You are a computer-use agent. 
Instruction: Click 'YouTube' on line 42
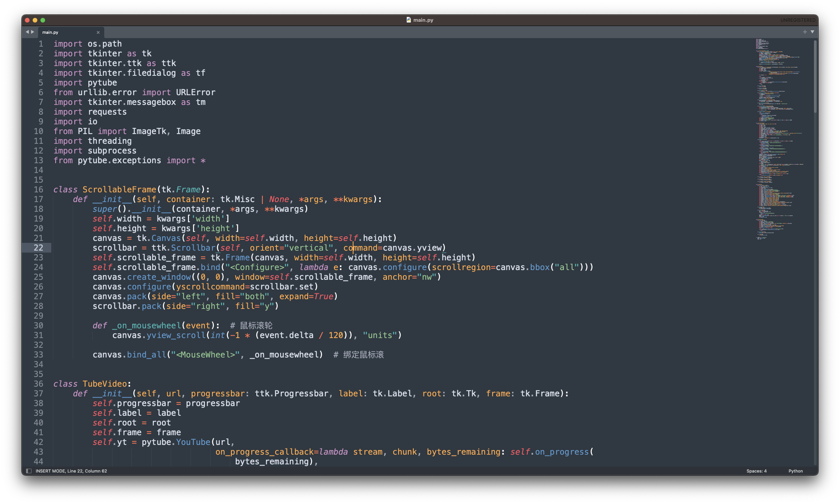point(193,442)
